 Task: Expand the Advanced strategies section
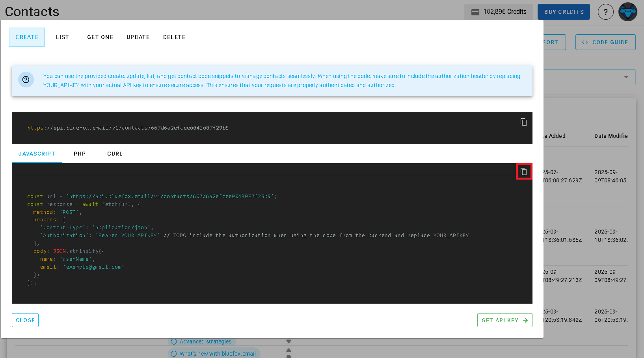click(x=288, y=341)
